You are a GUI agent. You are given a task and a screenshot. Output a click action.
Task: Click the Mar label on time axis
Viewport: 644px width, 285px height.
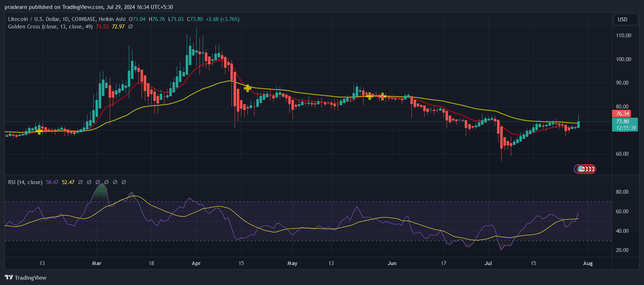pyautogui.click(x=97, y=263)
